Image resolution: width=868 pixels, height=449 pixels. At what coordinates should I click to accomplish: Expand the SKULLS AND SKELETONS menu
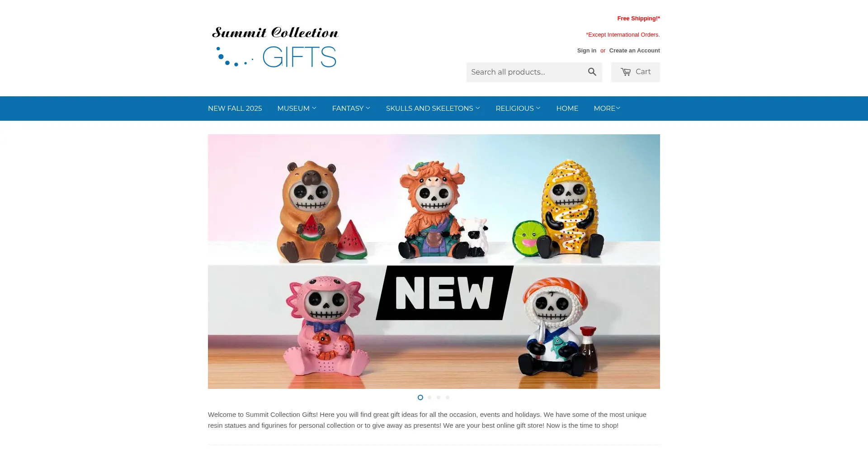[x=433, y=109]
